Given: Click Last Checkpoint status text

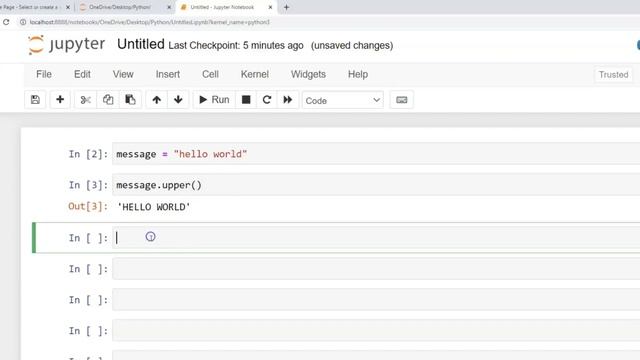Looking at the screenshot, I should (236, 45).
